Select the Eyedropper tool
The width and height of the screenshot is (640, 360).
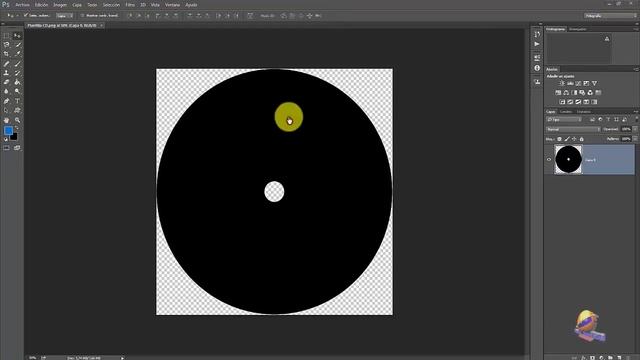click(17, 54)
